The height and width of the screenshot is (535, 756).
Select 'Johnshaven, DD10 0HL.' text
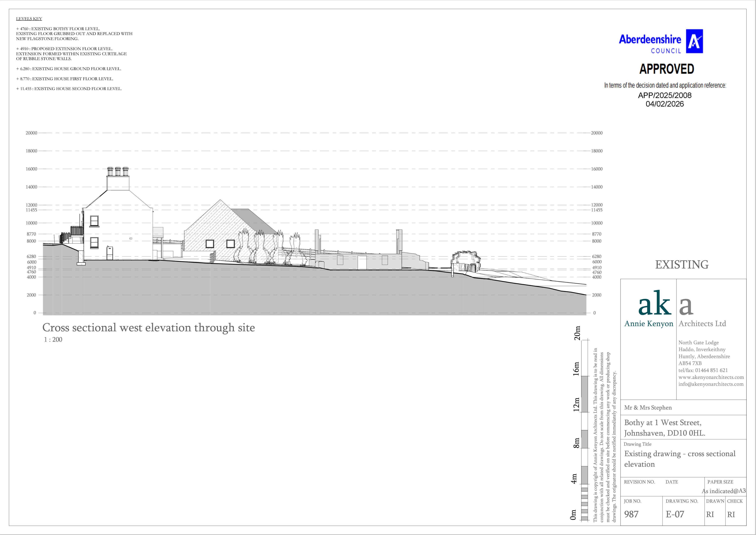click(x=664, y=433)
